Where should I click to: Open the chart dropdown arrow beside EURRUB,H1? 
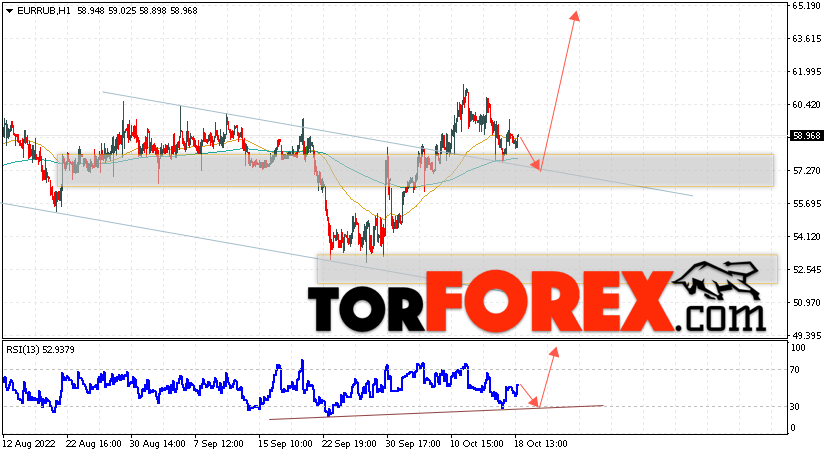point(10,11)
